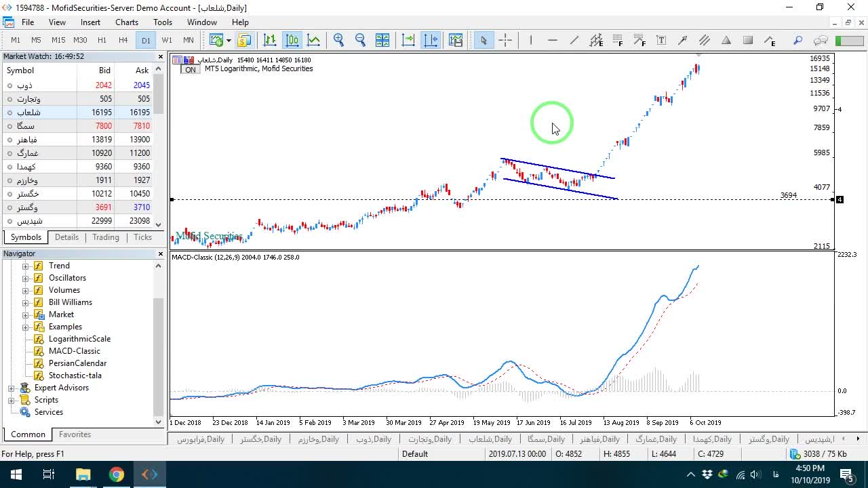868x488 pixels.
Task: Select the Fibonacci fan tool
Action: (639, 40)
